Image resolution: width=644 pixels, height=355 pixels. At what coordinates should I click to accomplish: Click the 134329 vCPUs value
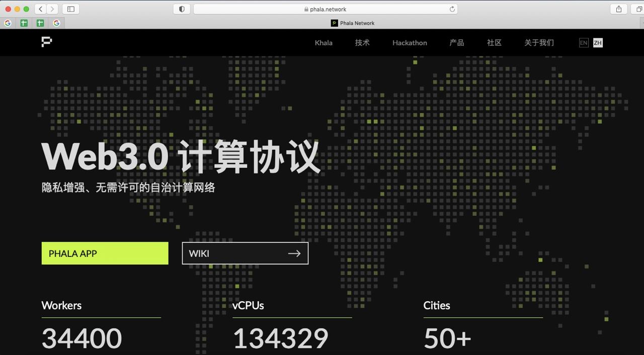coord(280,338)
